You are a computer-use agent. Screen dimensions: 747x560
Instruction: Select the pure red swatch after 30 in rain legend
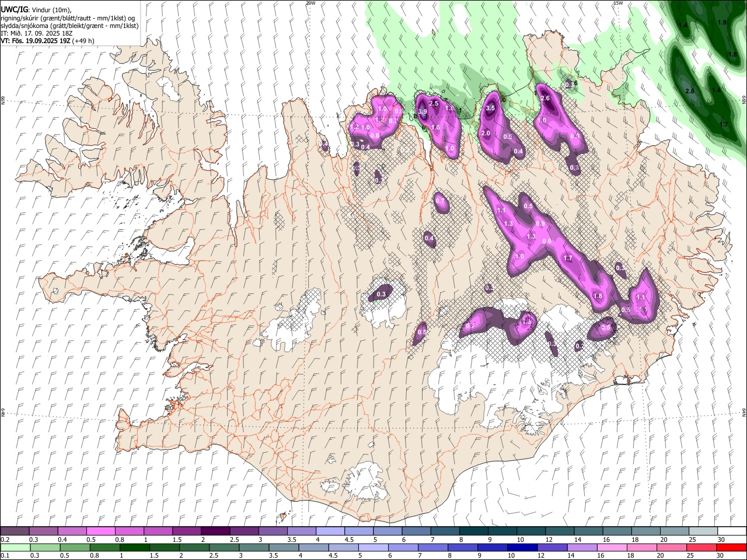(x=731, y=547)
